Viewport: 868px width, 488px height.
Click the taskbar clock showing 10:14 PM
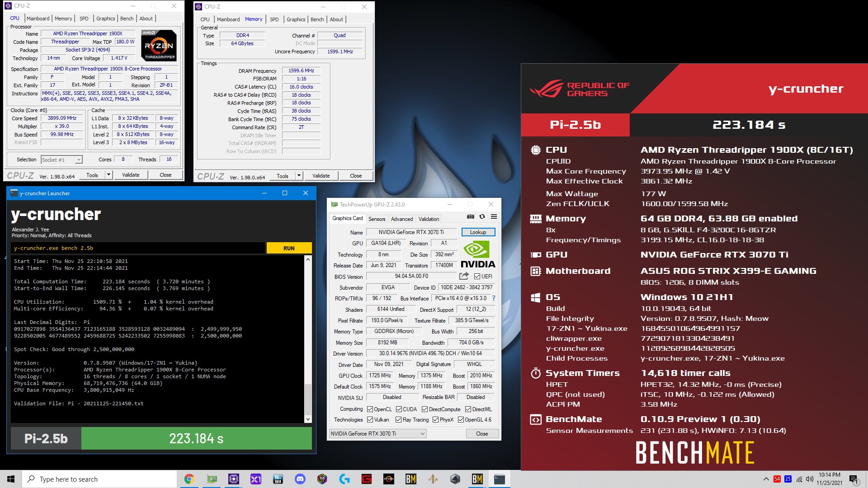830,479
